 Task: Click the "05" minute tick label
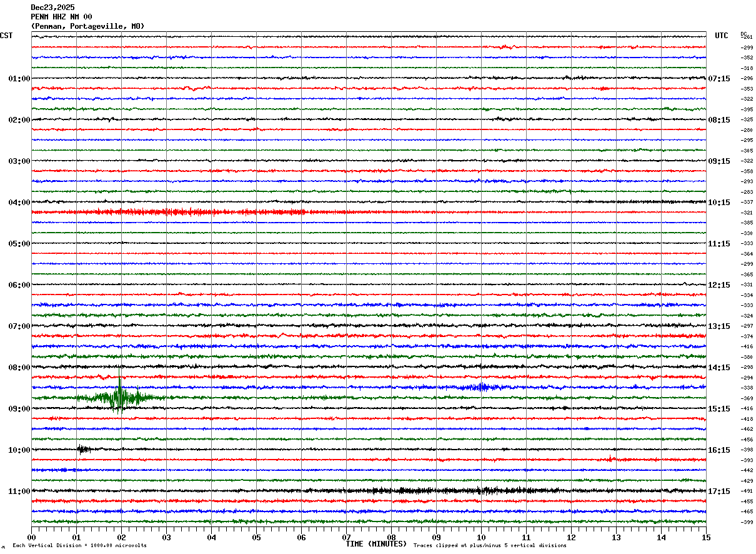pyautogui.click(x=256, y=537)
